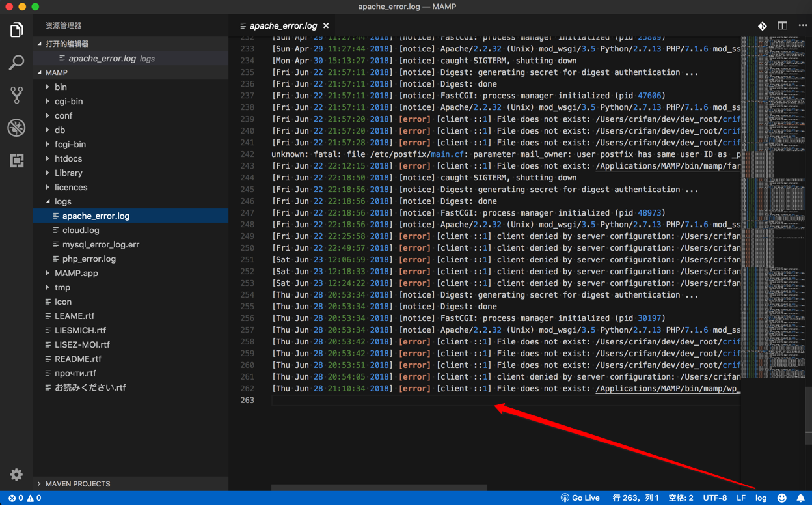Select language mode log in status bar
Screen dimensions: 812x506
761,498
